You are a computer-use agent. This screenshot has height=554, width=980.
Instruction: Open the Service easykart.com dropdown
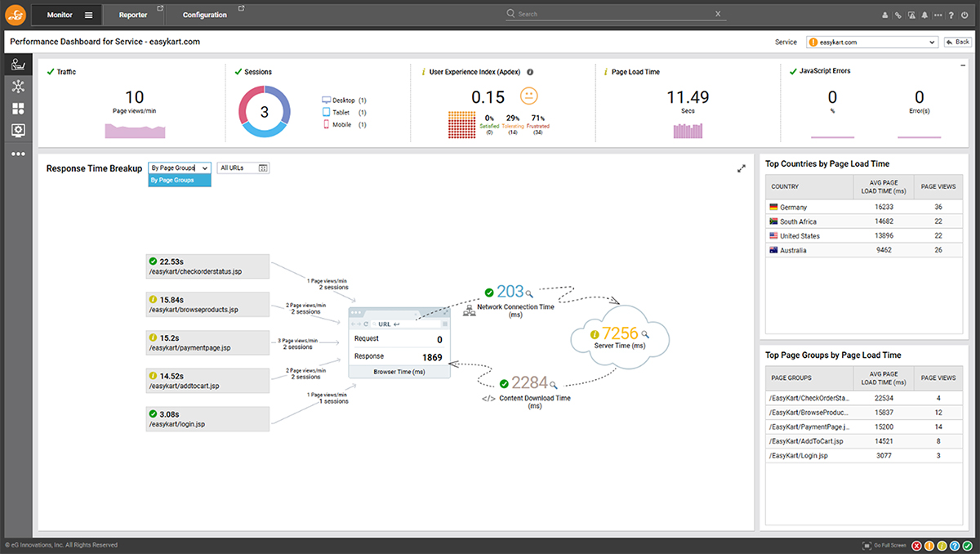[871, 42]
